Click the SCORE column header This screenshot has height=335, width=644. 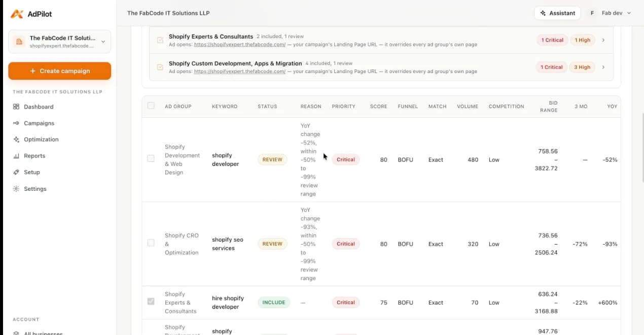click(x=378, y=107)
